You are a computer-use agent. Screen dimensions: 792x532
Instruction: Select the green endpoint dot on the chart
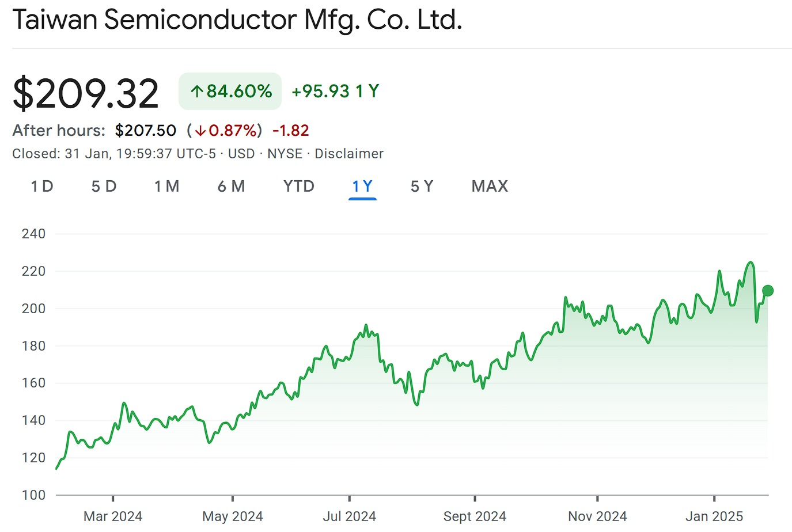click(768, 291)
